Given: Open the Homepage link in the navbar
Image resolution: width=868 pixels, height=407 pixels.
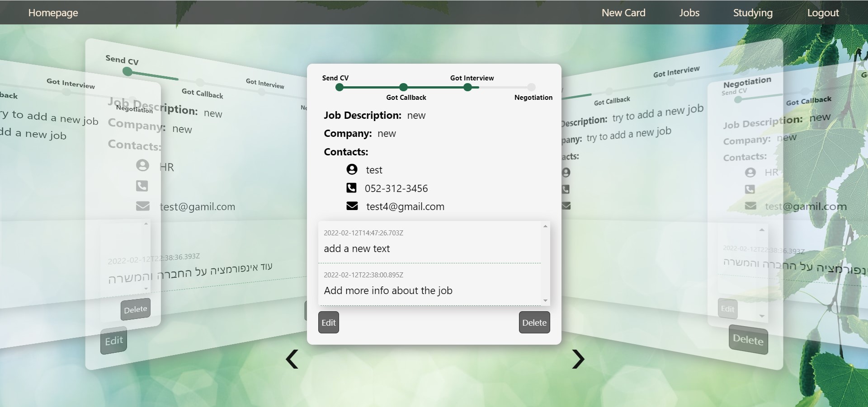Looking at the screenshot, I should pos(53,13).
